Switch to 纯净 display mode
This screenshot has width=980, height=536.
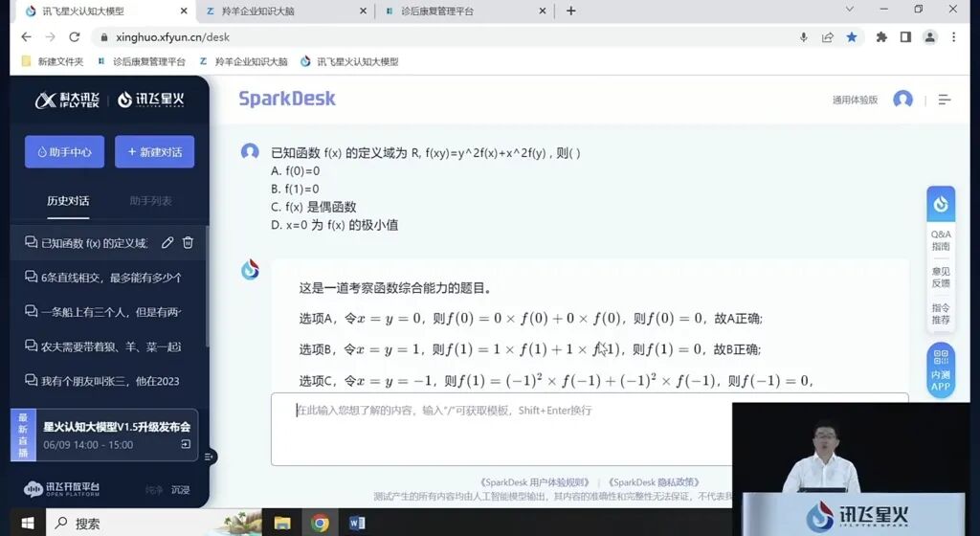click(154, 490)
